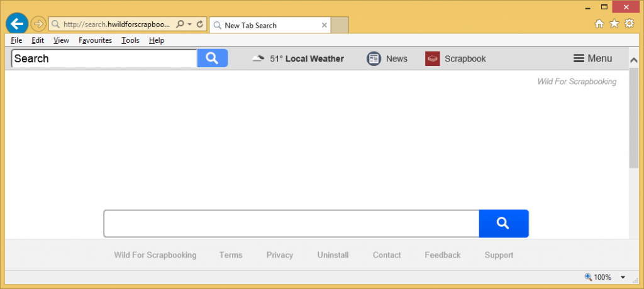The width and height of the screenshot is (644, 289).
Task: Open the hamburger Menu button
Action: click(592, 58)
